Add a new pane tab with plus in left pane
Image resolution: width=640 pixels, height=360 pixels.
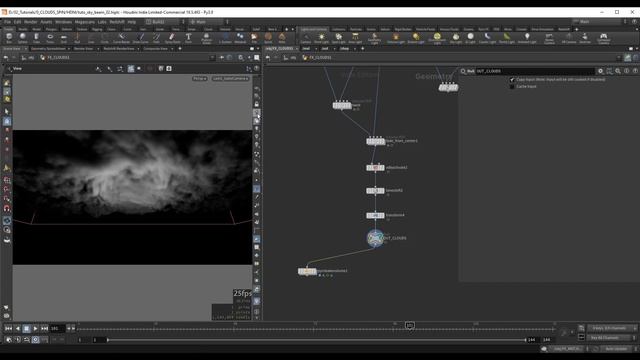tap(180, 49)
